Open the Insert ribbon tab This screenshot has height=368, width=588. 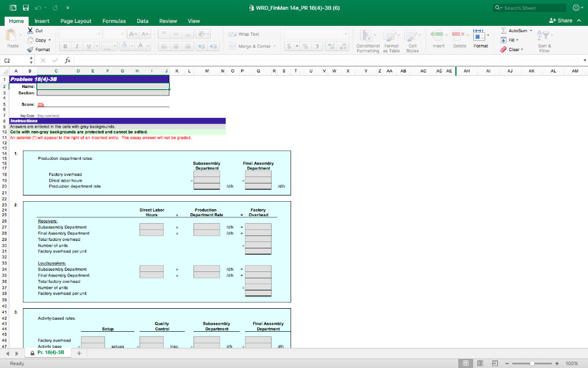pyautogui.click(x=42, y=21)
